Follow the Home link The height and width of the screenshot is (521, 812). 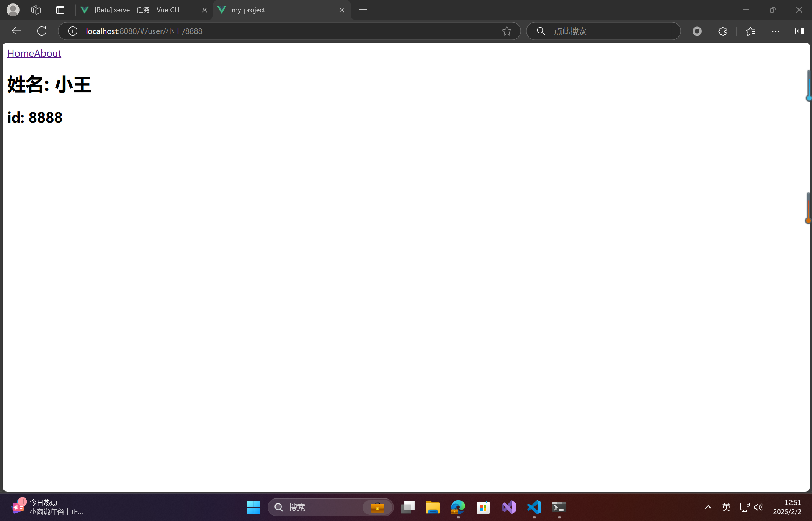click(21, 53)
